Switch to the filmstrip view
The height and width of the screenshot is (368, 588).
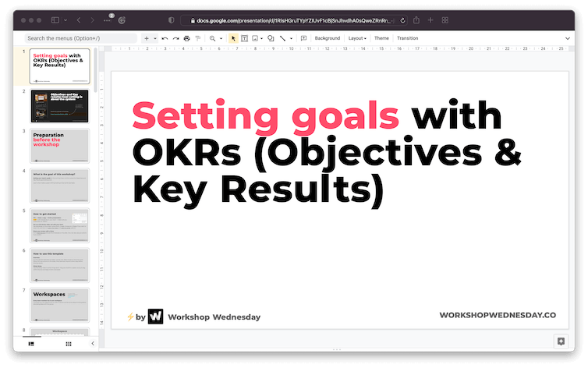tap(32, 343)
